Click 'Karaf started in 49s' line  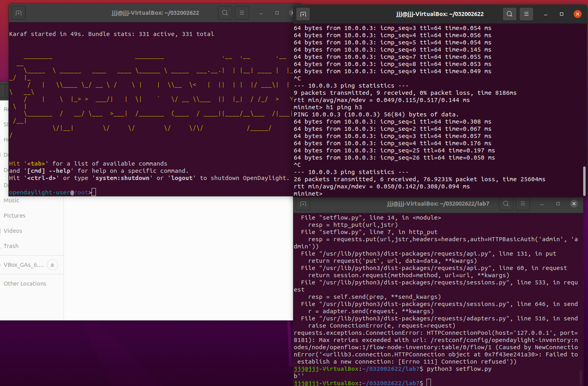[x=112, y=34]
